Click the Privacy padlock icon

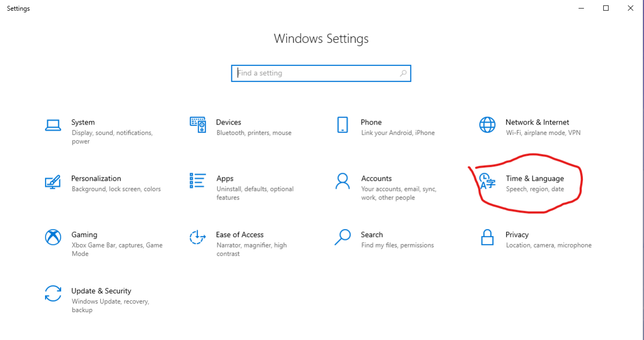pyautogui.click(x=487, y=237)
